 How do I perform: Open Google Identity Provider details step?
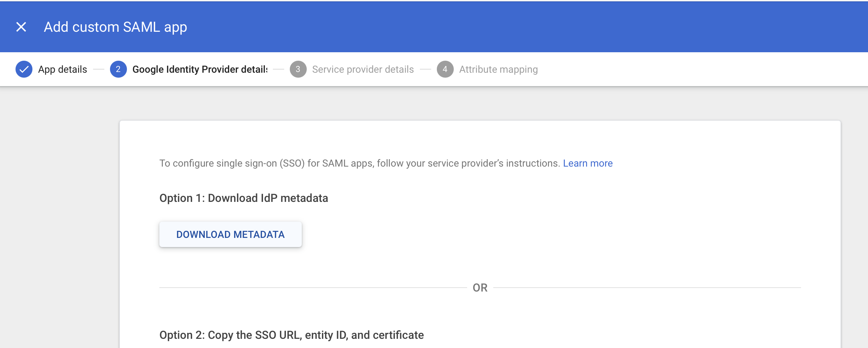coord(200,69)
